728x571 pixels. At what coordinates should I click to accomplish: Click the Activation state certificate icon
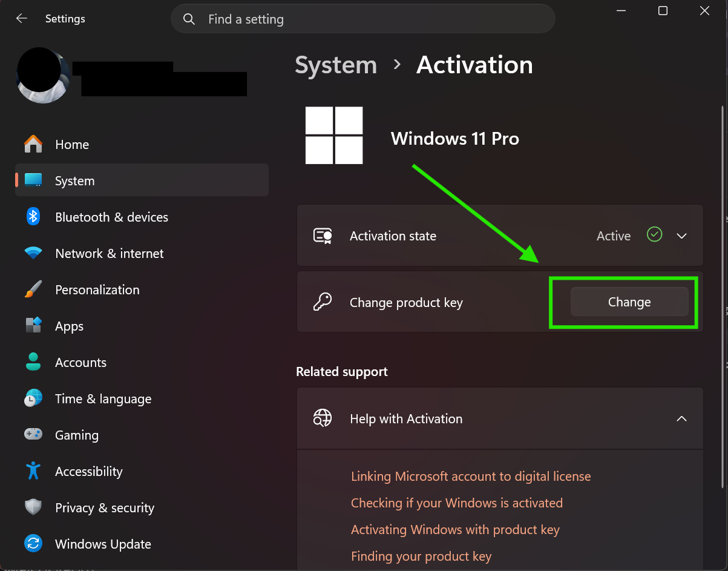tap(323, 236)
